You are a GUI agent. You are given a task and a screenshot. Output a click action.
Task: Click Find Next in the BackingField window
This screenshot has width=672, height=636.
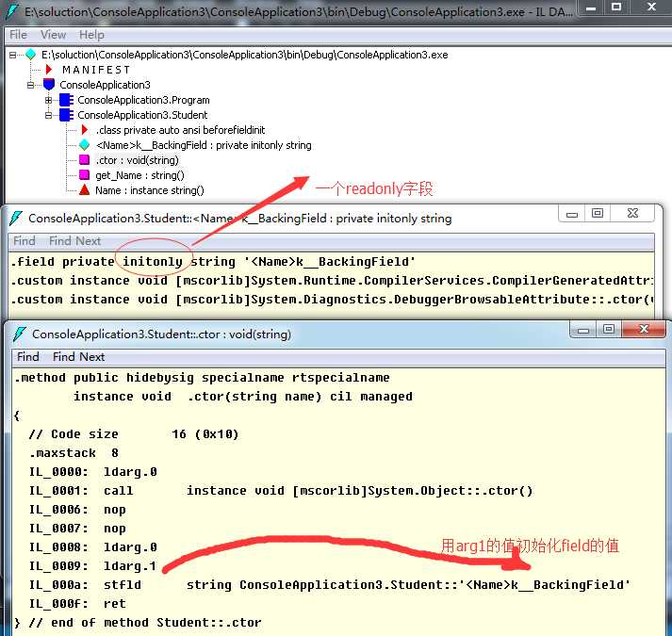(74, 241)
